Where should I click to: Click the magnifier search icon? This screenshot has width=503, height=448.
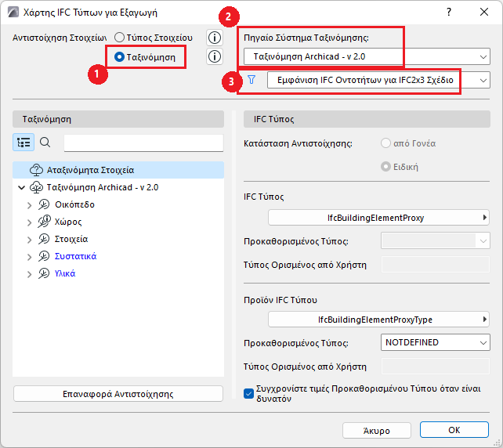45,142
